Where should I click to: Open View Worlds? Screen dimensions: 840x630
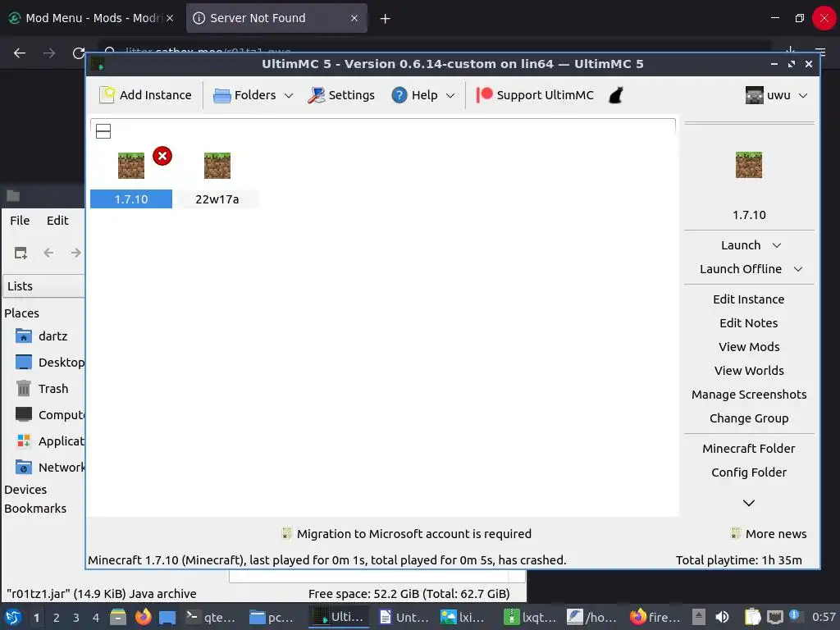[749, 371]
